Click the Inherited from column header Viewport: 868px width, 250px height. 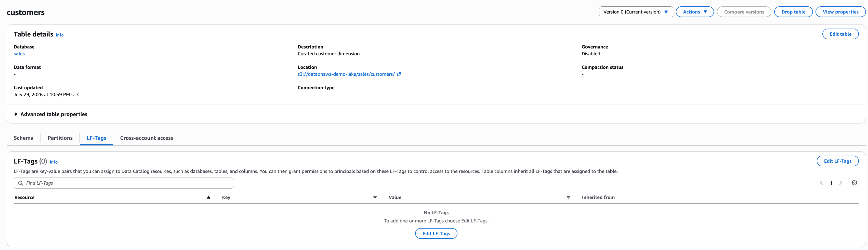(x=598, y=197)
